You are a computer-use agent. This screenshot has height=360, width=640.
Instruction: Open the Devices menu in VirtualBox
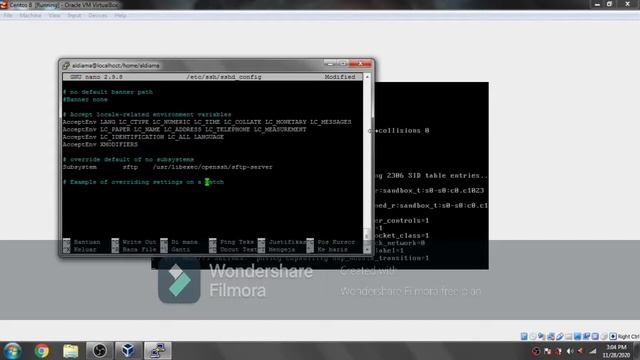click(98, 16)
